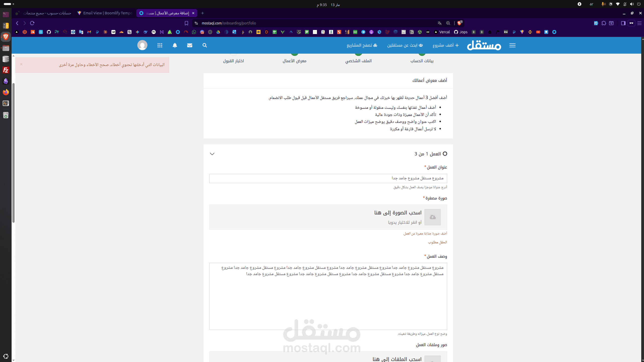The width and height of the screenshot is (644, 362).
Task: Click the الحقل مطلوب error text
Action: pyautogui.click(x=437, y=242)
